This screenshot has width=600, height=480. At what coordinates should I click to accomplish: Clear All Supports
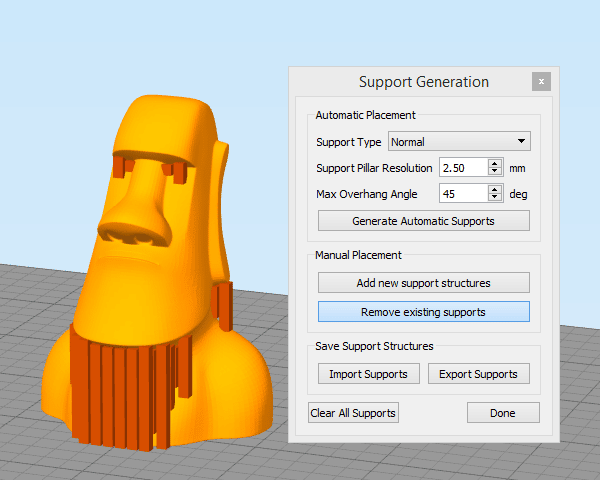coord(353,413)
